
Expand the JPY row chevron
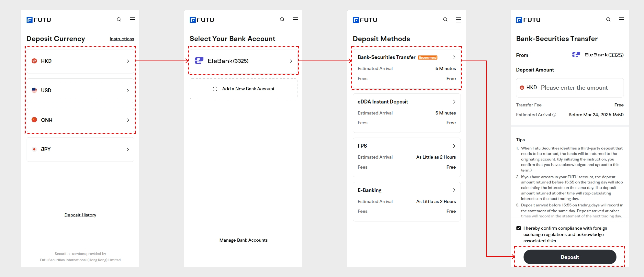click(x=128, y=149)
